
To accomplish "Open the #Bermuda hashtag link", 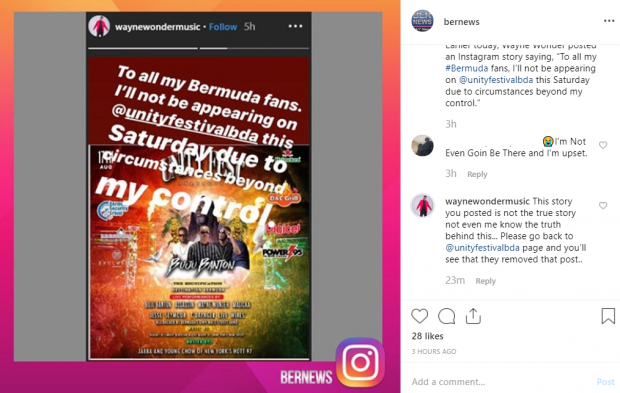I will 467,68.
